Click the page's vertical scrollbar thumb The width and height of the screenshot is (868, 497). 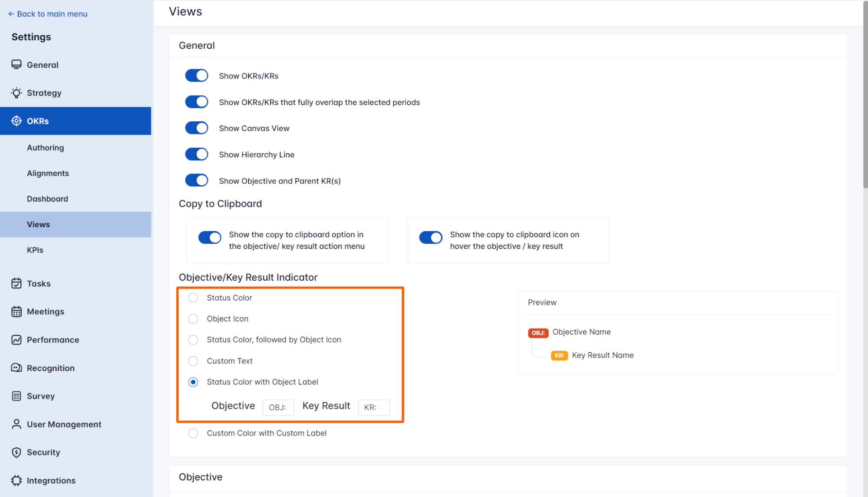pos(865,96)
